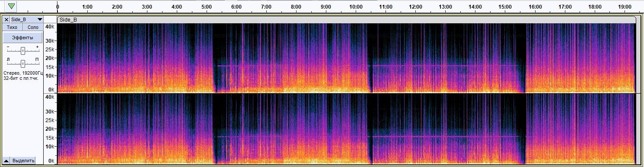Click the left-right pan slider knob
644x167 pixels.
click(23, 63)
